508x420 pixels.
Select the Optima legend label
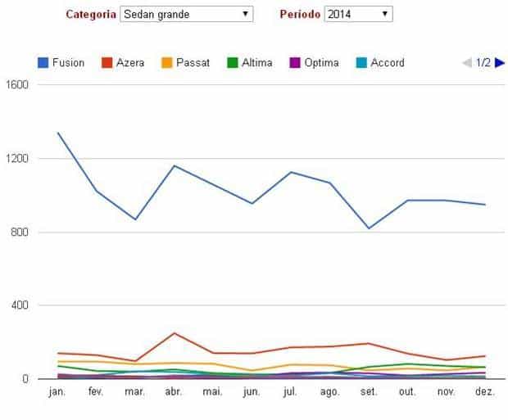click(321, 63)
